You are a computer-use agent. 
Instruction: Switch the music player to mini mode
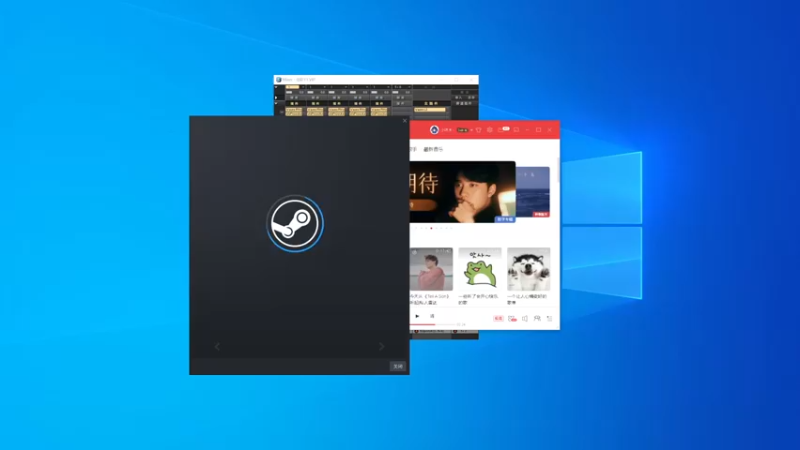click(x=516, y=130)
